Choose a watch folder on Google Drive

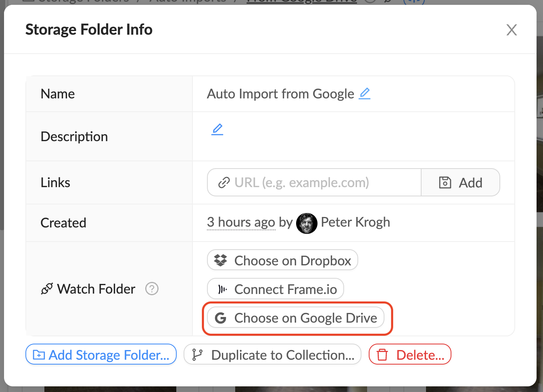coord(296,318)
